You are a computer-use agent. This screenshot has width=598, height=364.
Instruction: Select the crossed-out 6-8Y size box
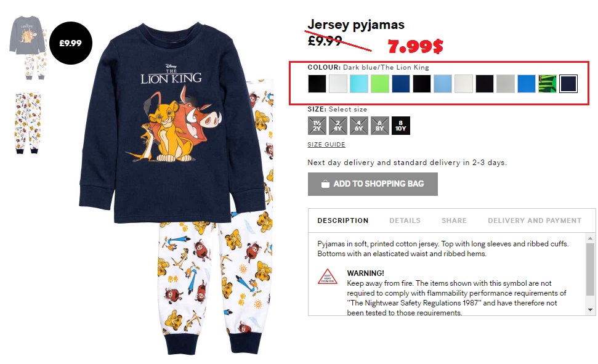click(380, 126)
